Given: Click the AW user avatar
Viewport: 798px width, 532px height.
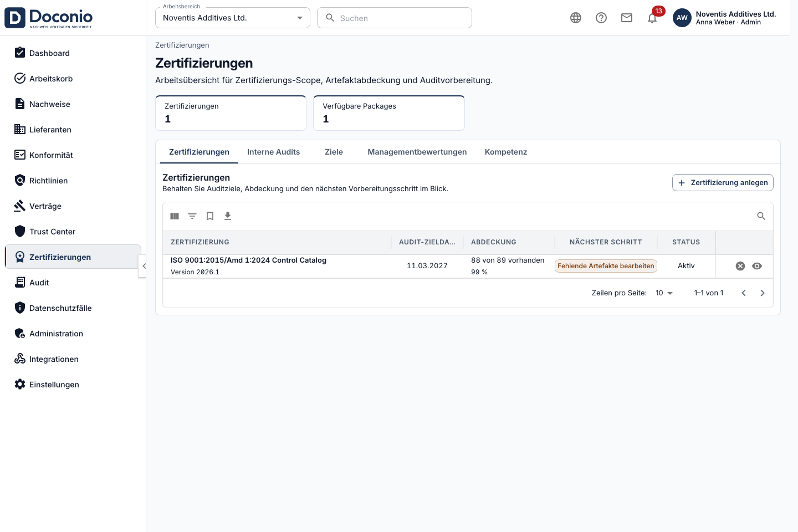Looking at the screenshot, I should [x=682, y=18].
